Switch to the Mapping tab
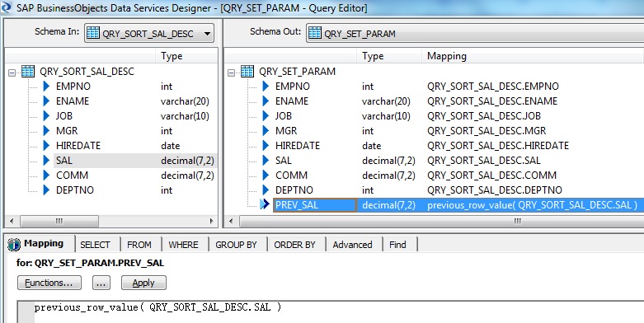This screenshot has width=644, height=323. pos(40,243)
